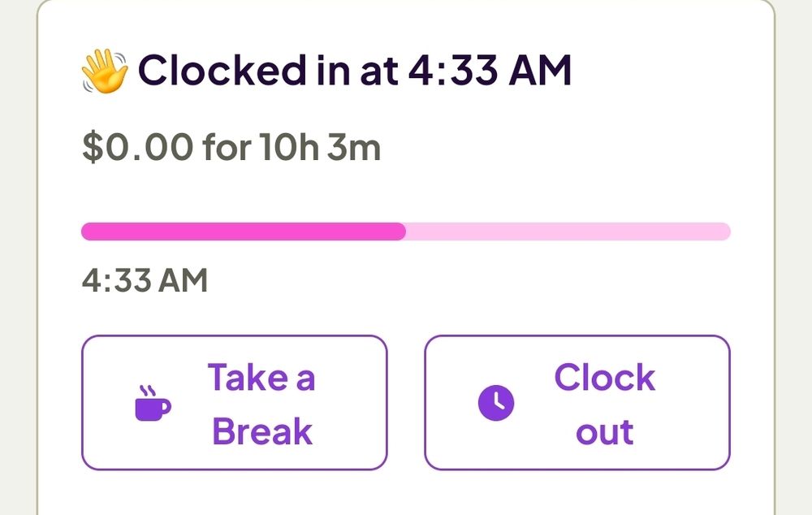Click the waving hand emoji
The height and width of the screenshot is (515, 812).
(105, 71)
